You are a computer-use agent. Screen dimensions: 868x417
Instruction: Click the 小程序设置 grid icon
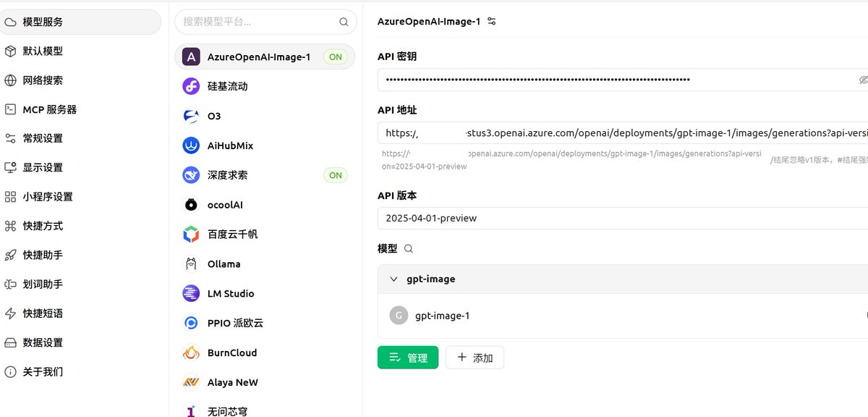10,197
